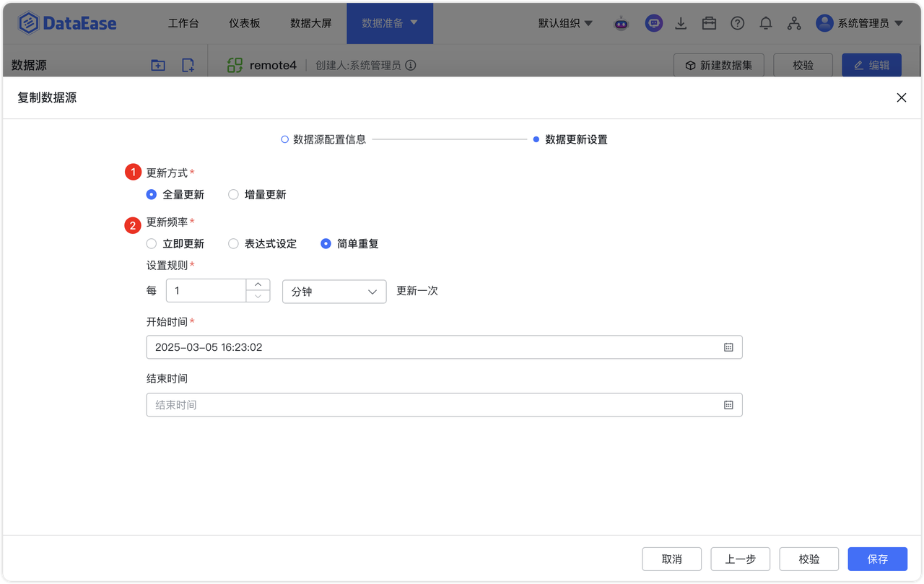Expand the 数据准备 menu arrow
924x584 pixels.
pos(414,22)
